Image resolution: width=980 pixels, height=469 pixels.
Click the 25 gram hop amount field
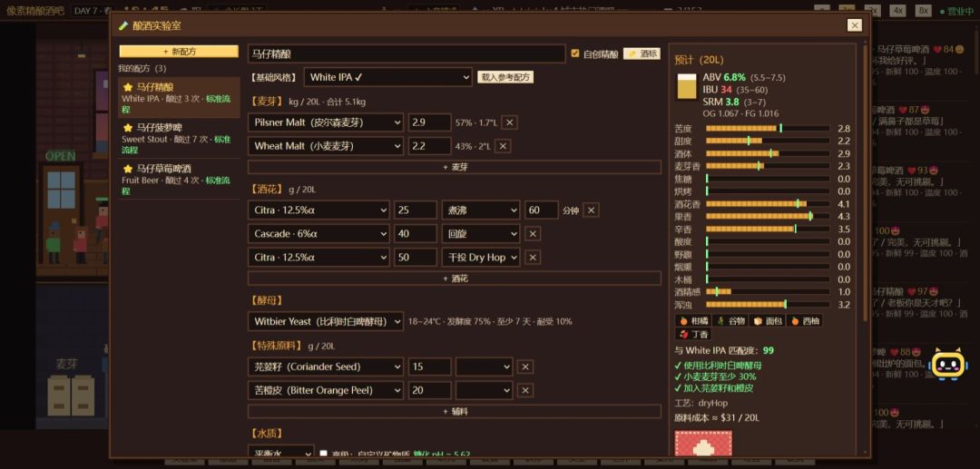pos(416,210)
